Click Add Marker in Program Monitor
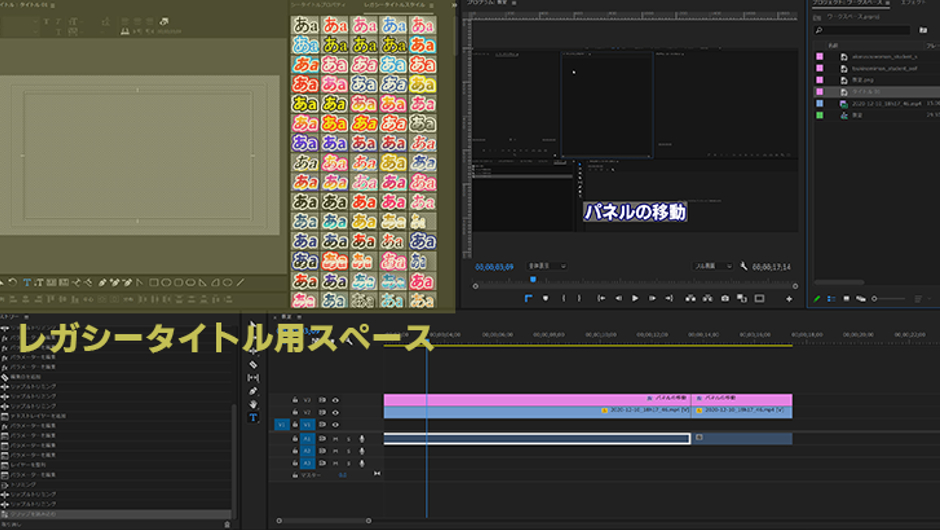Image resolution: width=940 pixels, height=530 pixels. coord(545,299)
